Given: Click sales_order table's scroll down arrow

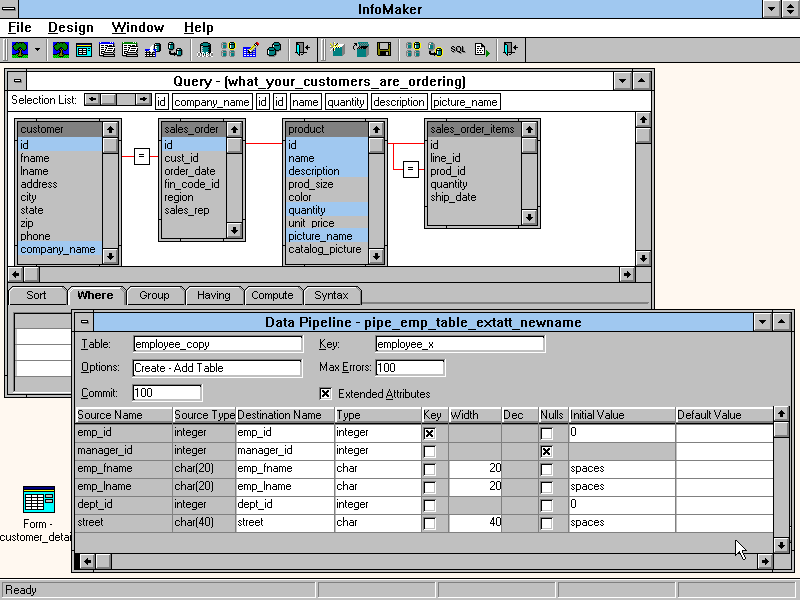Looking at the screenshot, I should (234, 230).
